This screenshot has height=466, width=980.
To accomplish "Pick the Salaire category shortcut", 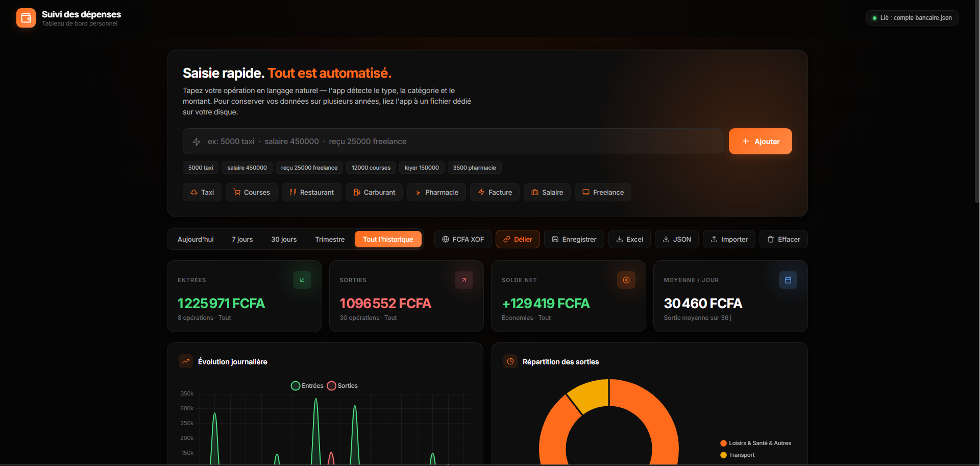I will 547,192.
